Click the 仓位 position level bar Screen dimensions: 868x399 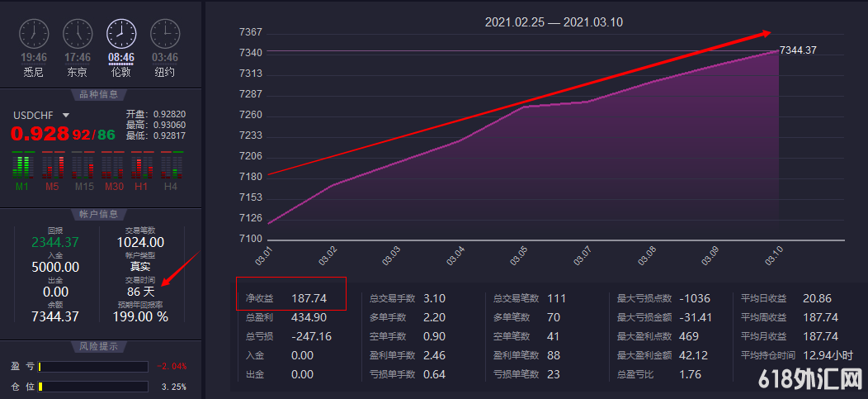92,387
